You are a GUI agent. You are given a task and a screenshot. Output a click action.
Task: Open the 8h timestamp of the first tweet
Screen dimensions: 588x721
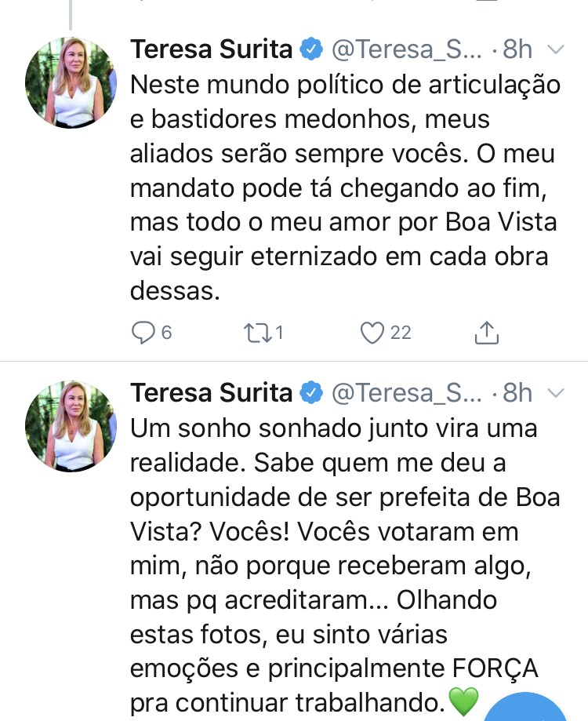517,49
